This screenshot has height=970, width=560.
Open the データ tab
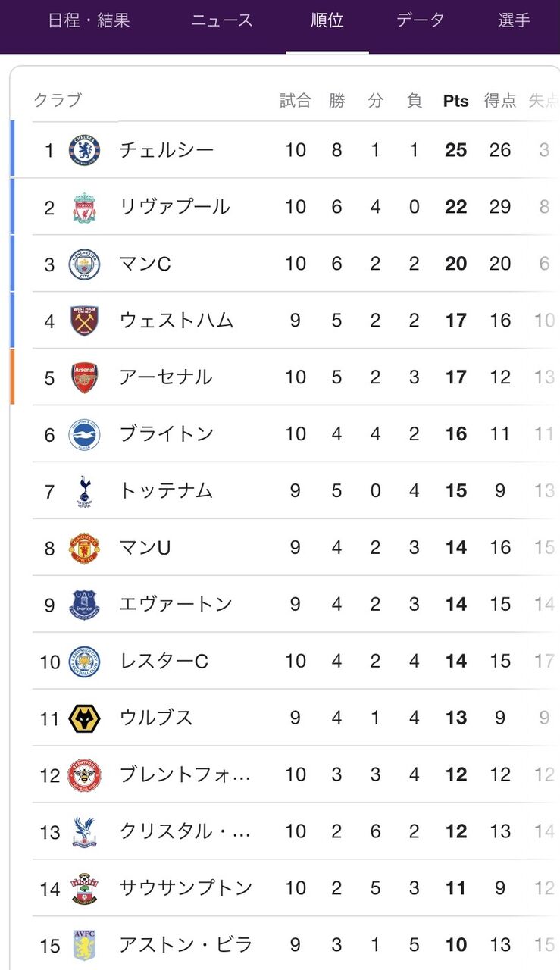point(421,20)
